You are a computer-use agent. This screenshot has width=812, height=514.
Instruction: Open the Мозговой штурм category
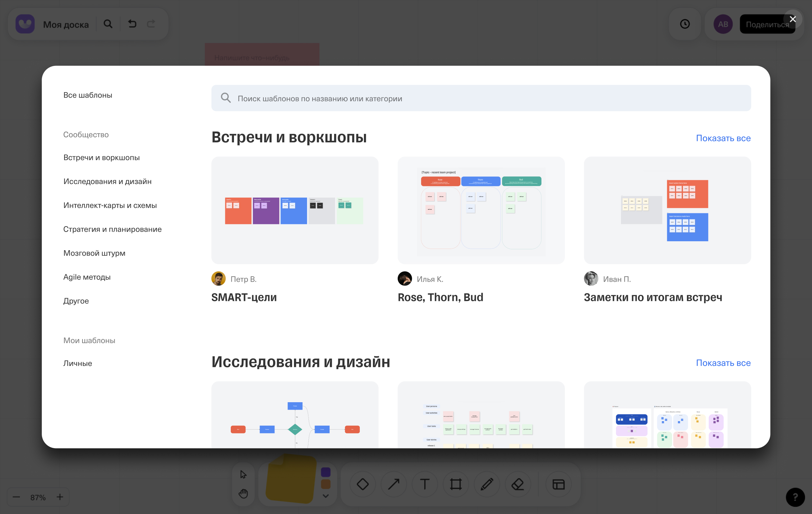94,253
